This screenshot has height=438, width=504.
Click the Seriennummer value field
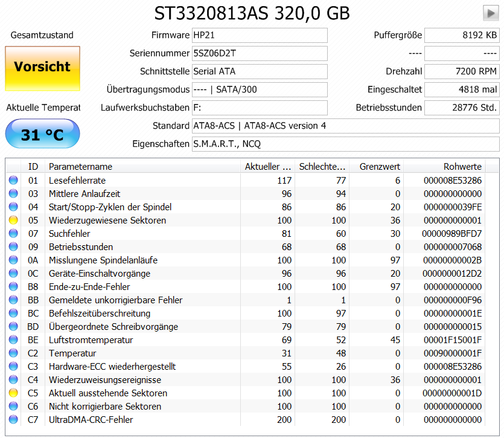point(260,53)
